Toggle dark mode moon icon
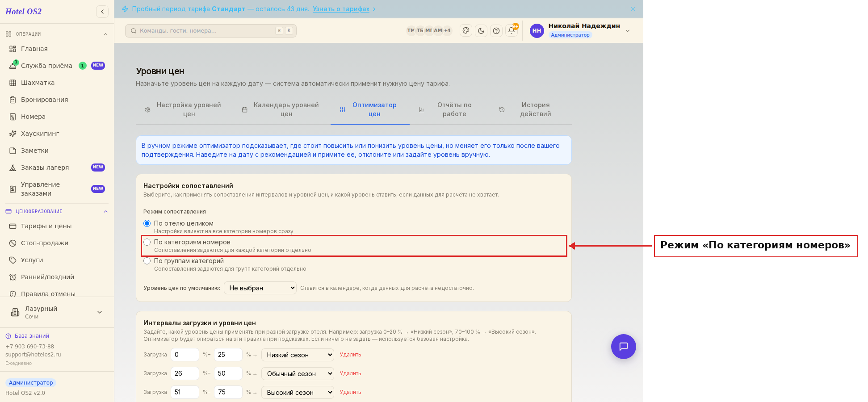Screen dimensions: 868x402 (481, 30)
